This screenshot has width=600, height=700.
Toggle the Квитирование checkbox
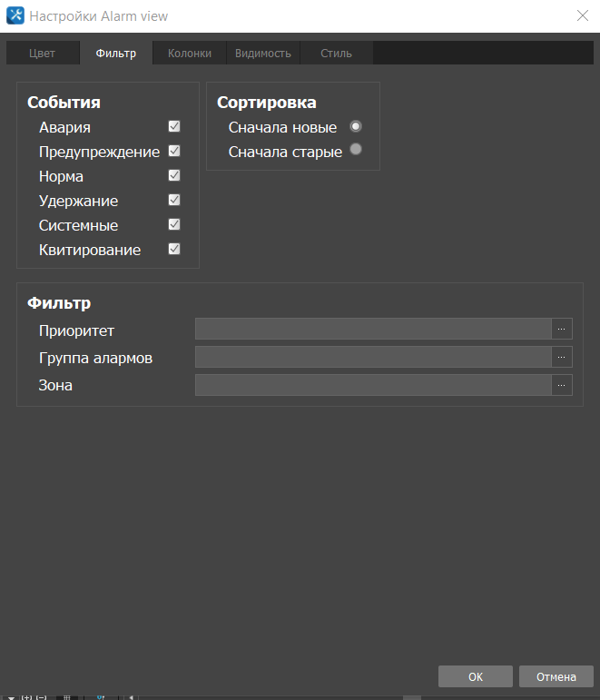pyautogui.click(x=174, y=250)
